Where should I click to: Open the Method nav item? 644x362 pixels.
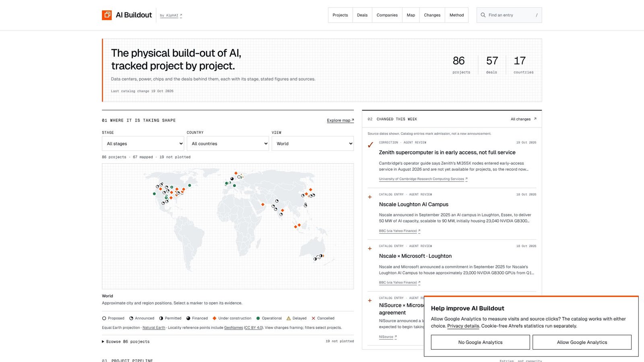point(457,15)
